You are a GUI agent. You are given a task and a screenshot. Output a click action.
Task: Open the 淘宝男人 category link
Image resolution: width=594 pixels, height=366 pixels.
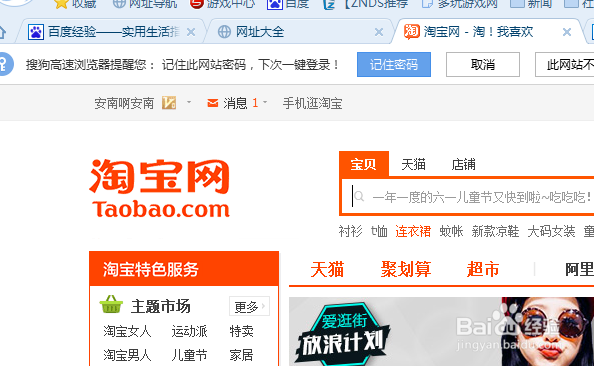click(x=127, y=355)
